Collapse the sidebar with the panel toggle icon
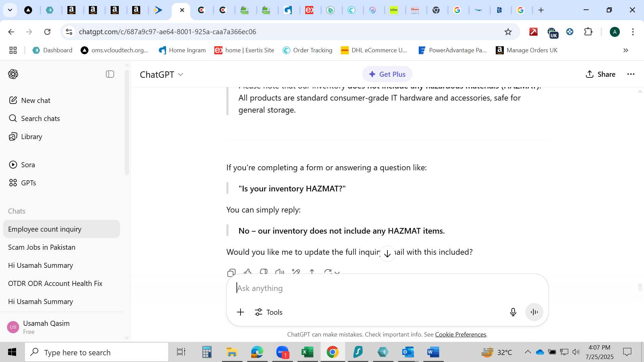 point(110,74)
